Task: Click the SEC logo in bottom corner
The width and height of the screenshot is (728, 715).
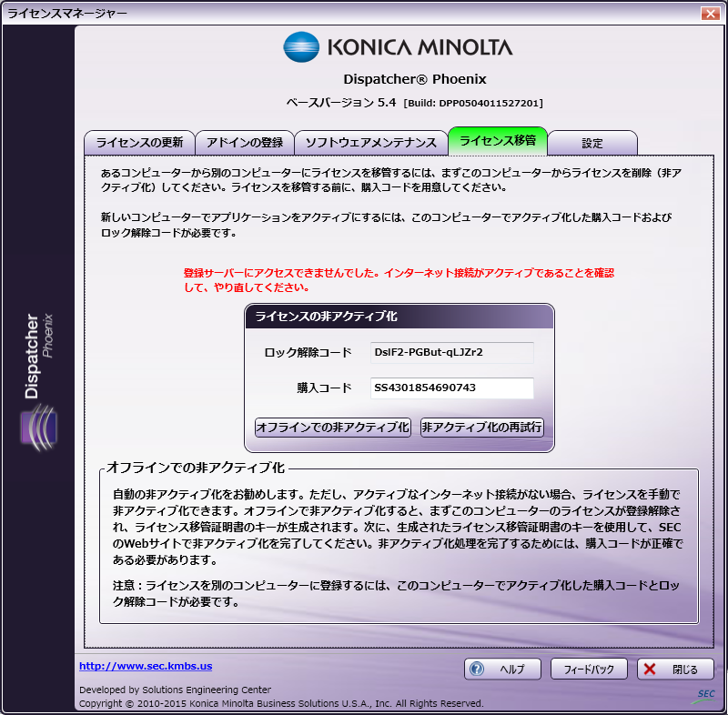Action: point(704,696)
